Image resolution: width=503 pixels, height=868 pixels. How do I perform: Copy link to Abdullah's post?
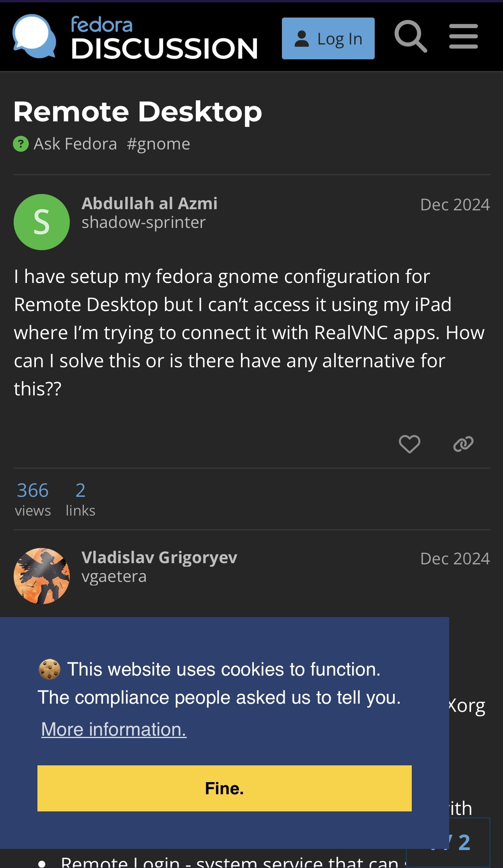click(x=463, y=444)
